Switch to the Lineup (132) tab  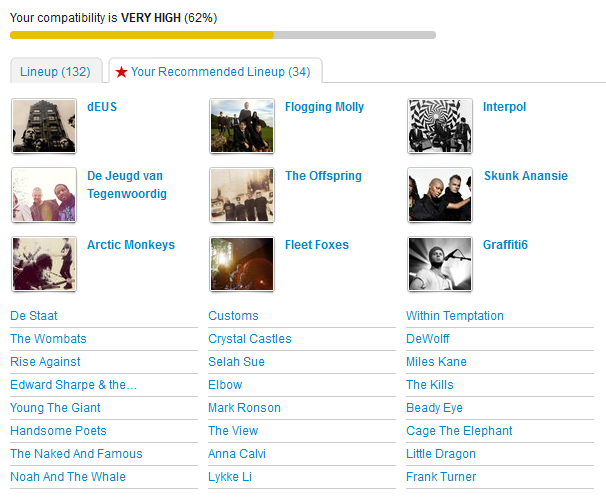coord(55,72)
